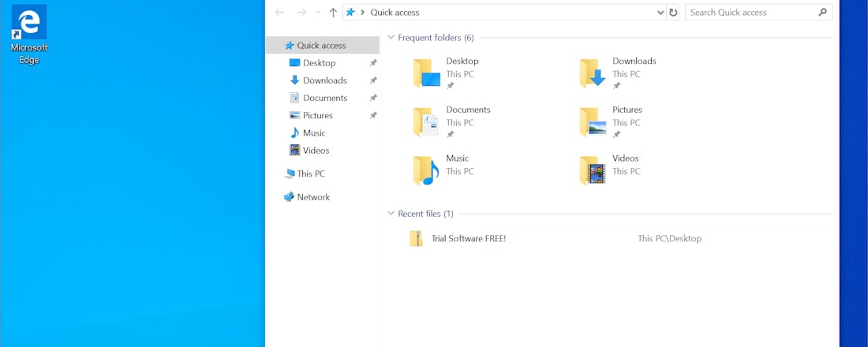Click the This PC\Desktop path in Recent files
This screenshot has width=868, height=347.
click(669, 238)
